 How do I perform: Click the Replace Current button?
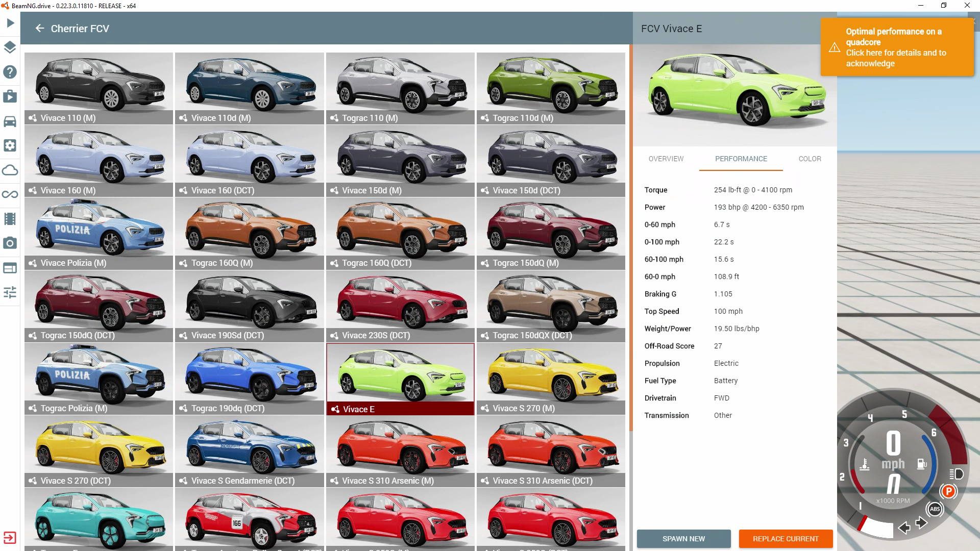pos(786,539)
